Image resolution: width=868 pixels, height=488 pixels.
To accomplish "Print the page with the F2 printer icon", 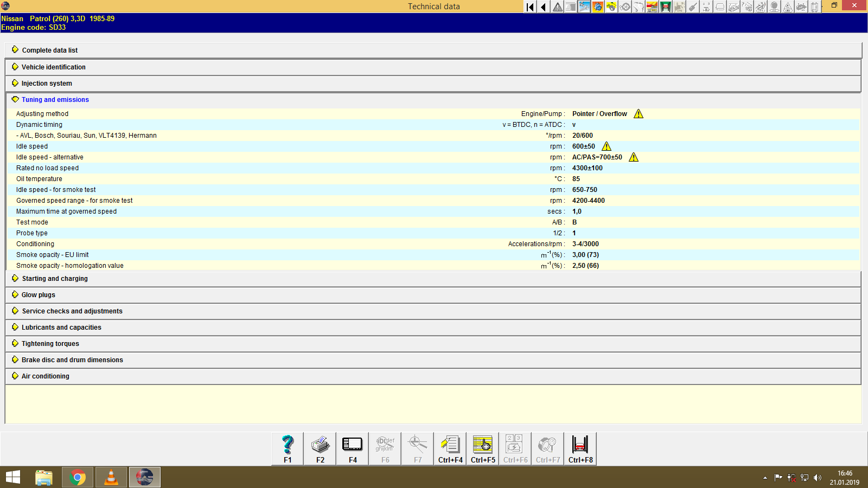I will pos(320,448).
